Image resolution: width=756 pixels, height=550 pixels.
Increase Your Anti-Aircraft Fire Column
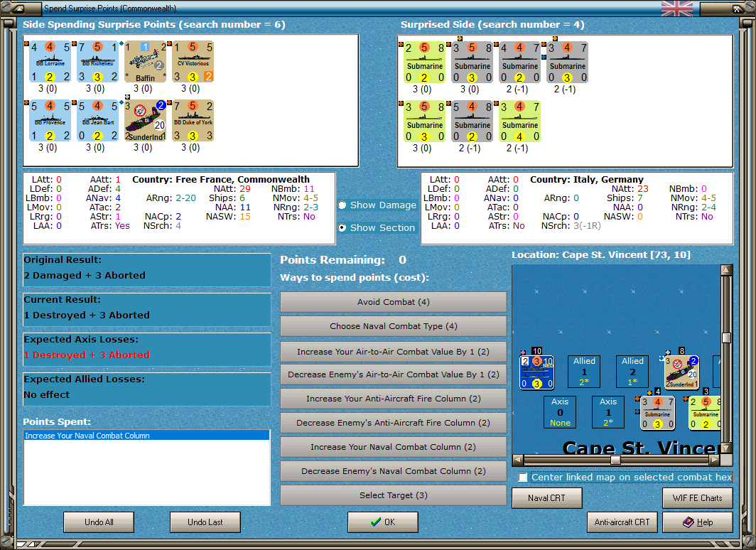click(394, 399)
